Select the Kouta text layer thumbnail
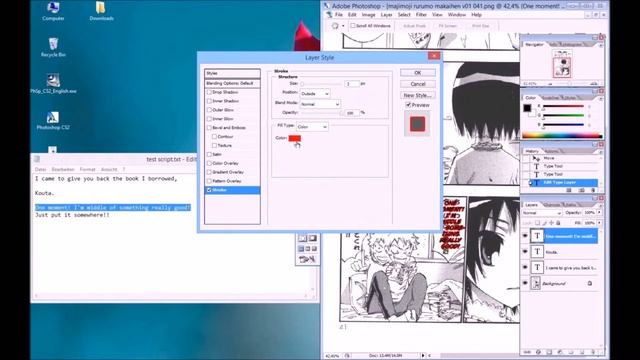The height and width of the screenshot is (360, 640). coord(537,252)
